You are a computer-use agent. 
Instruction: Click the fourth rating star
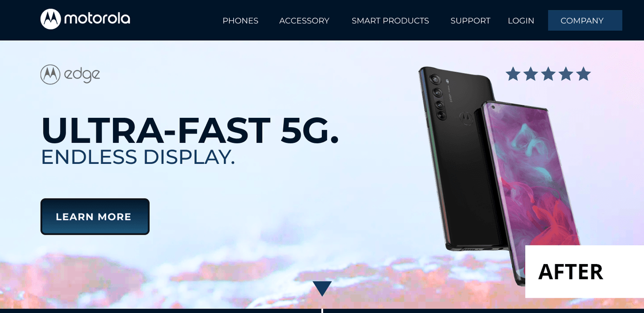pyautogui.click(x=566, y=74)
